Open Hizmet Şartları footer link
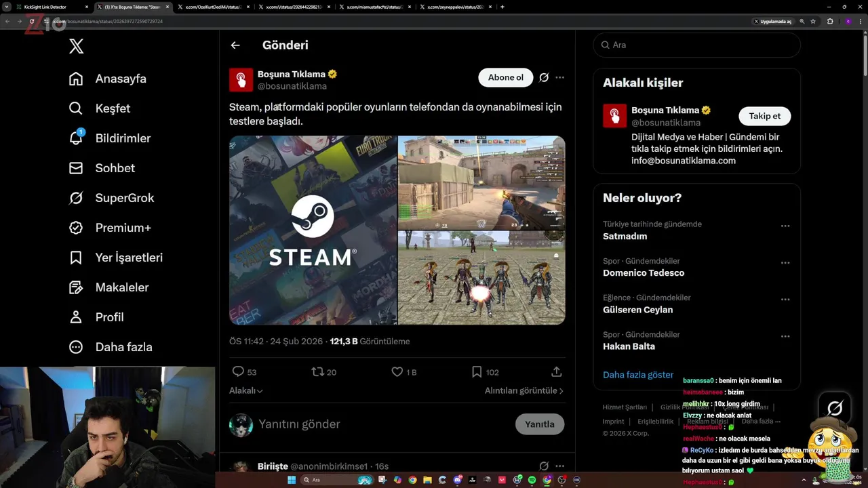The width and height of the screenshot is (868, 488). coord(625,407)
